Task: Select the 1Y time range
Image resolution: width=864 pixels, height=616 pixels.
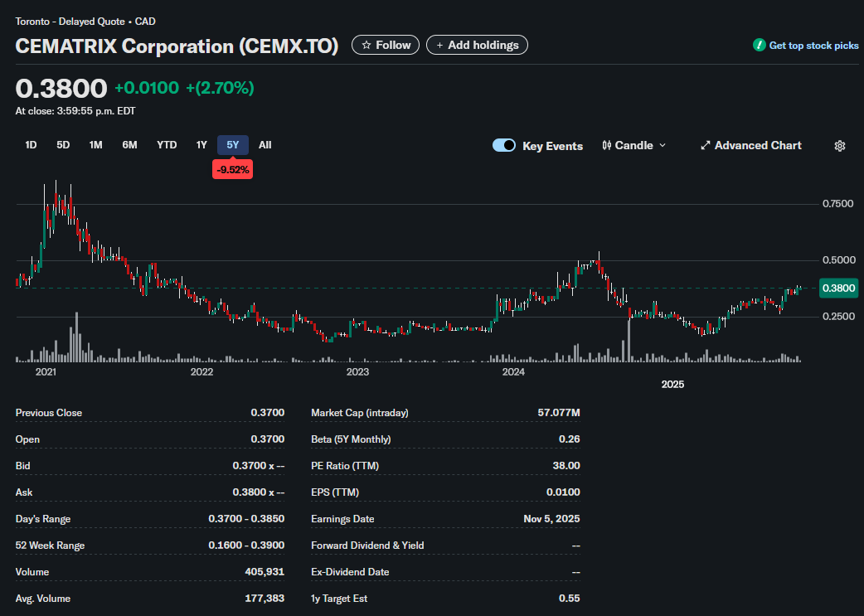Action: point(201,145)
